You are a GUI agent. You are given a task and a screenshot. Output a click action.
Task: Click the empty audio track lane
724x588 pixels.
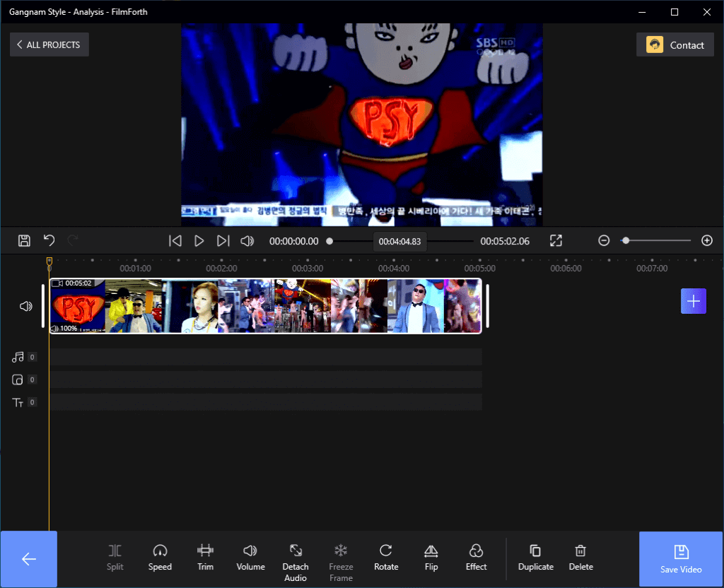click(266, 357)
